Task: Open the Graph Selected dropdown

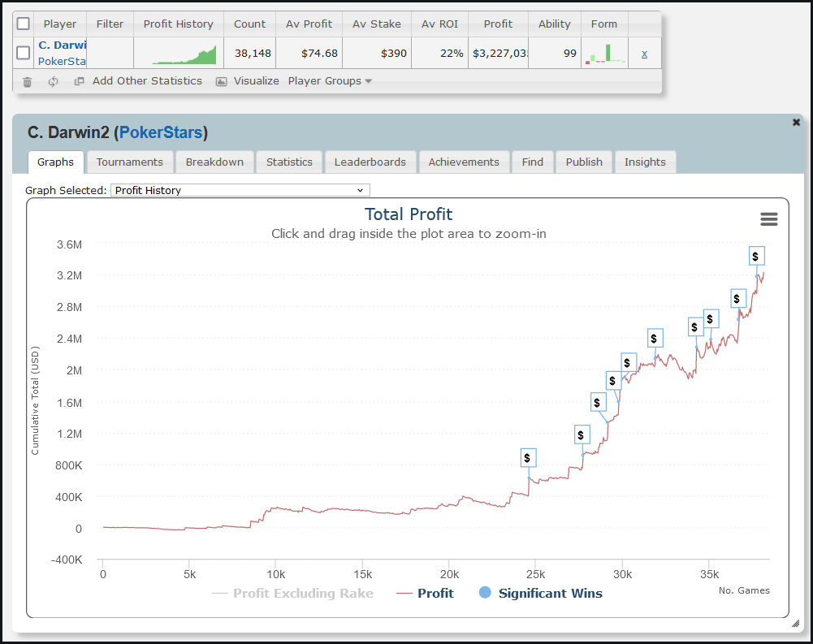Action: (x=240, y=190)
